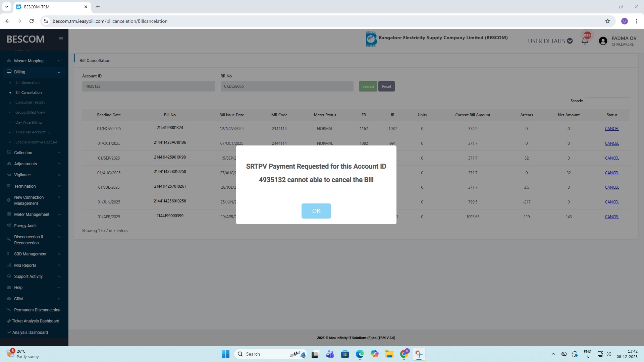
Task: Bookmark the page with the star icon
Action: [x=607, y=21]
